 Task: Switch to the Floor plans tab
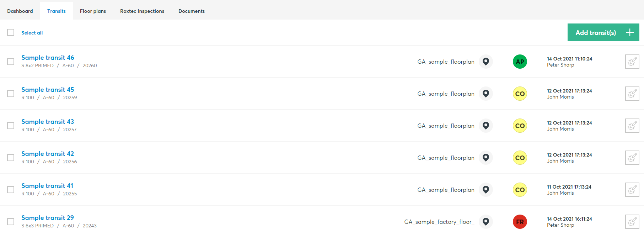93,11
